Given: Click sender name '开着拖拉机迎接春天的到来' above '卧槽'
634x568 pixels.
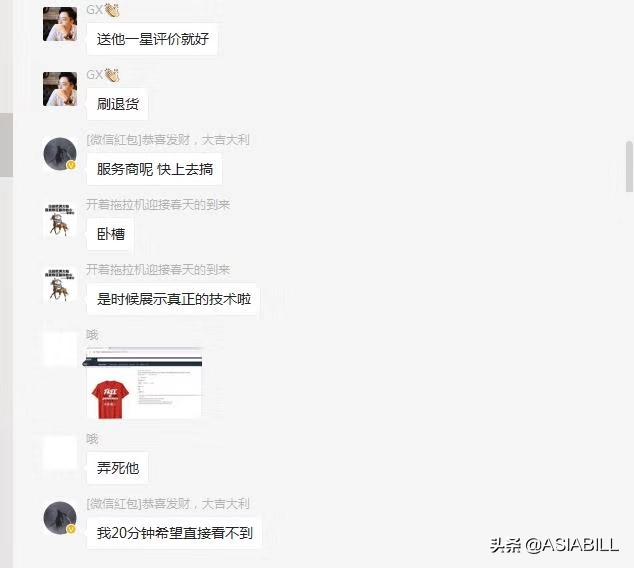Looking at the screenshot, I should point(158,205).
